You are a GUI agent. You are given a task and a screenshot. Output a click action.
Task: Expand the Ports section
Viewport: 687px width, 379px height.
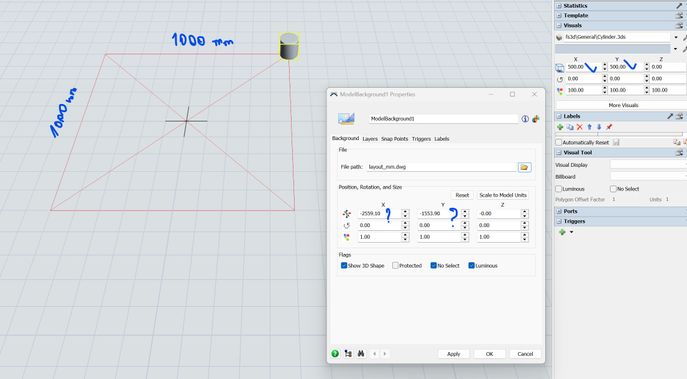click(x=559, y=211)
